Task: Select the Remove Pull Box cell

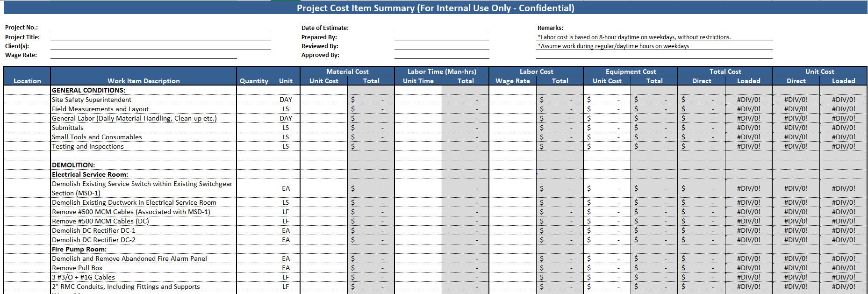Action: pyautogui.click(x=143, y=268)
